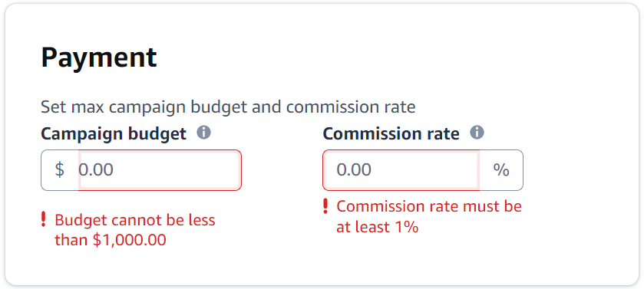Viewport: 644px width, 289px height.
Task: Click the "Budget cannot be less" error message
Action: 135,229
